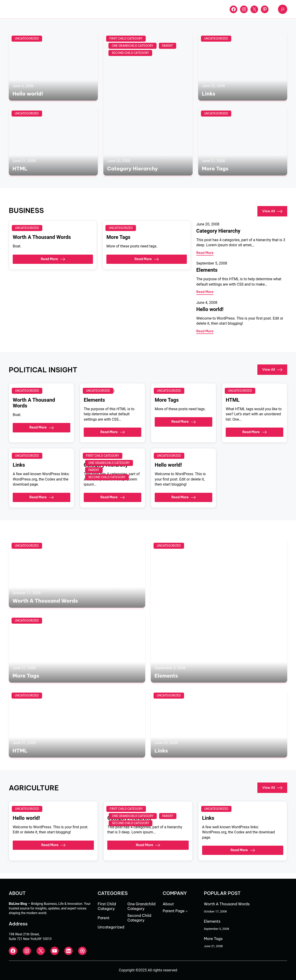Image resolution: width=296 pixels, height=980 pixels.
Task: Open popular post Worth A Thousand Words
Action: (x=227, y=904)
